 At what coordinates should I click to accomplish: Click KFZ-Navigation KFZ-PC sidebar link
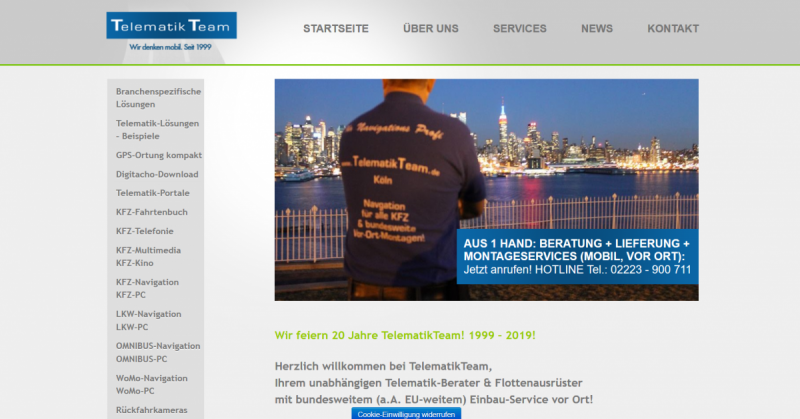(149, 288)
